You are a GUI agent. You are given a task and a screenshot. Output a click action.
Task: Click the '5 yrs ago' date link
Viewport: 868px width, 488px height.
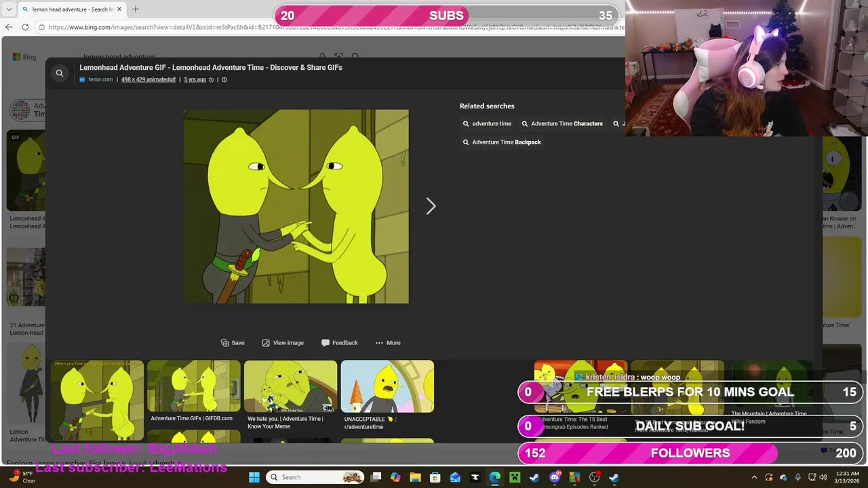(195, 79)
